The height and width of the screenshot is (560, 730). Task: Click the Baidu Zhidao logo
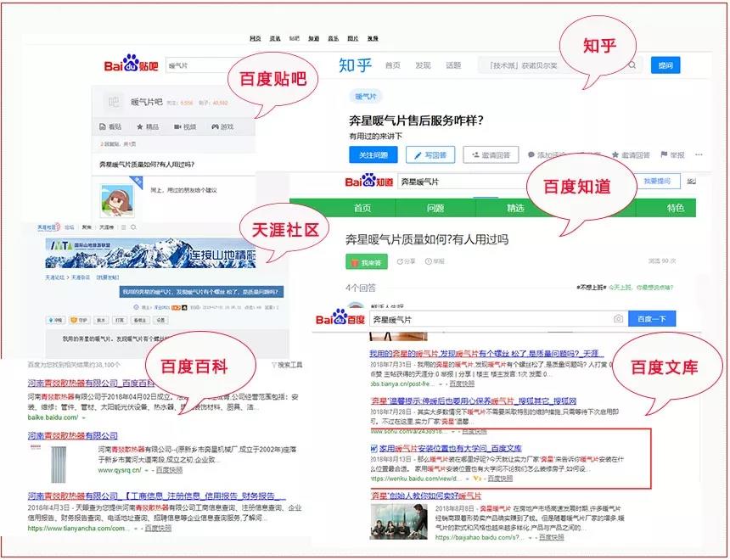point(369,181)
